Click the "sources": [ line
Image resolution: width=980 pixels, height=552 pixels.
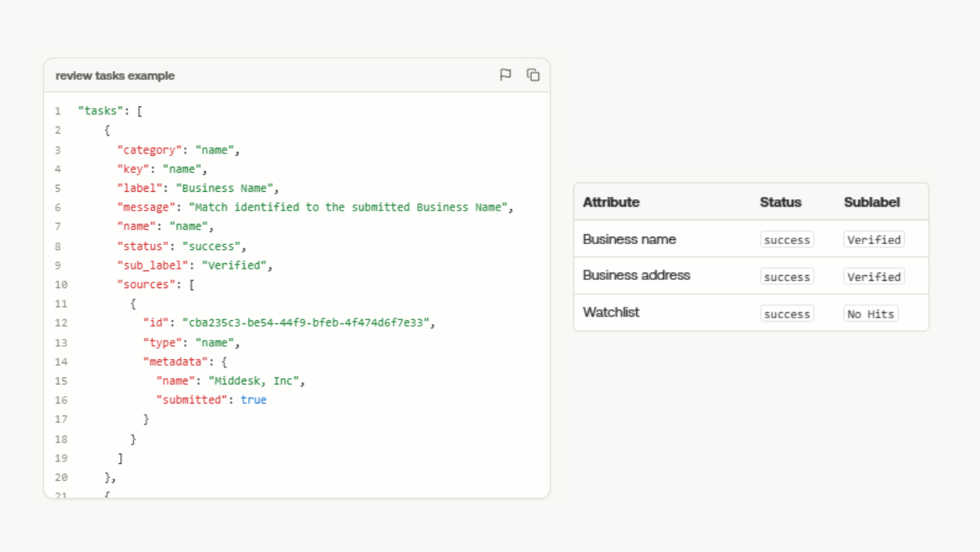tap(155, 285)
